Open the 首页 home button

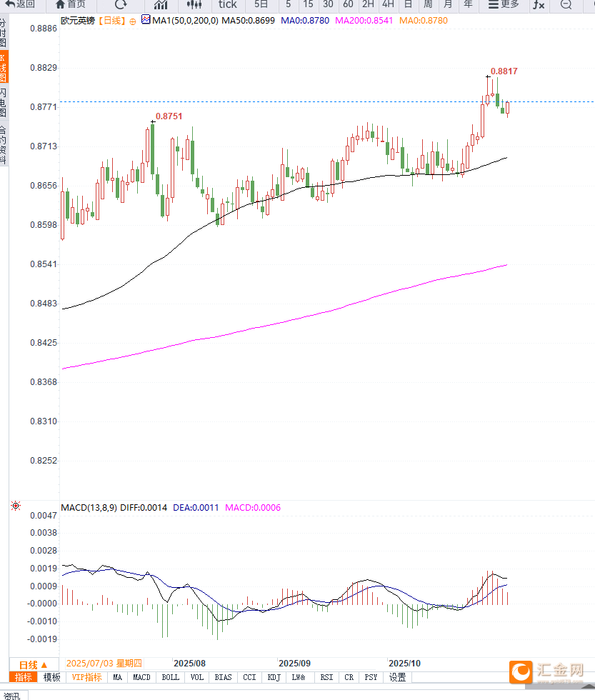(71, 4)
